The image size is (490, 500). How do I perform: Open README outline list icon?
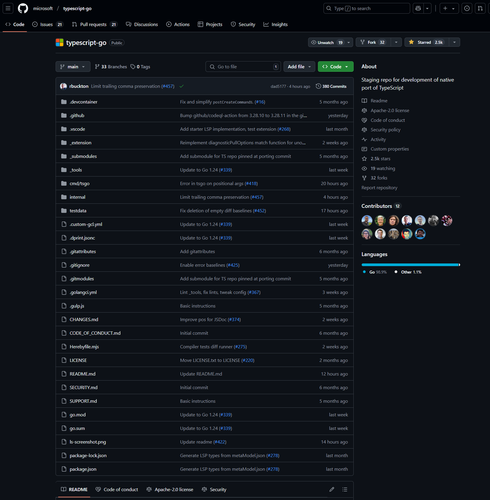click(x=345, y=489)
